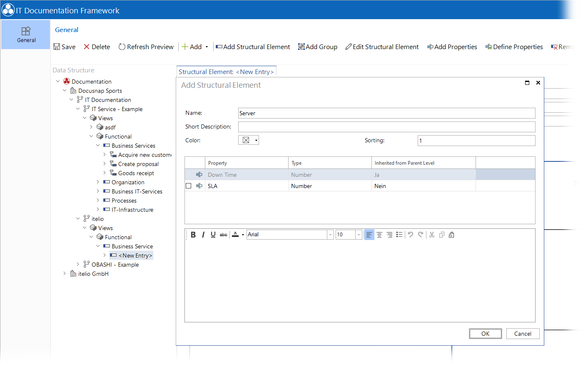Click the Save toolbar icon
The width and height of the screenshot is (588, 369).
click(x=57, y=47)
